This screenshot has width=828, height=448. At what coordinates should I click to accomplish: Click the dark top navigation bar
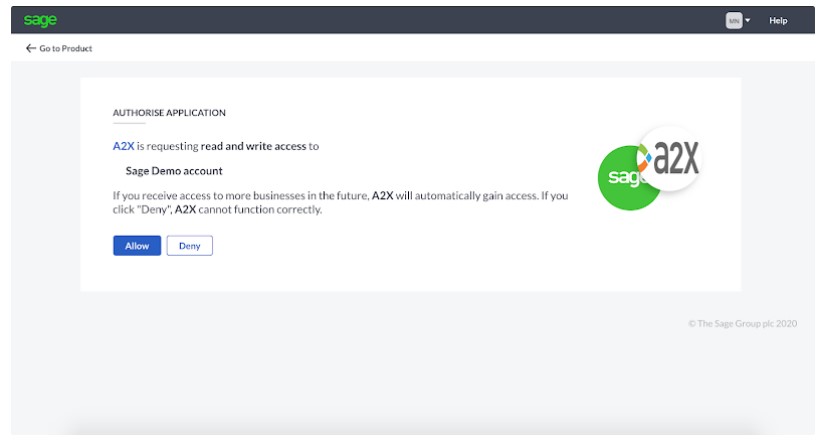click(400, 20)
